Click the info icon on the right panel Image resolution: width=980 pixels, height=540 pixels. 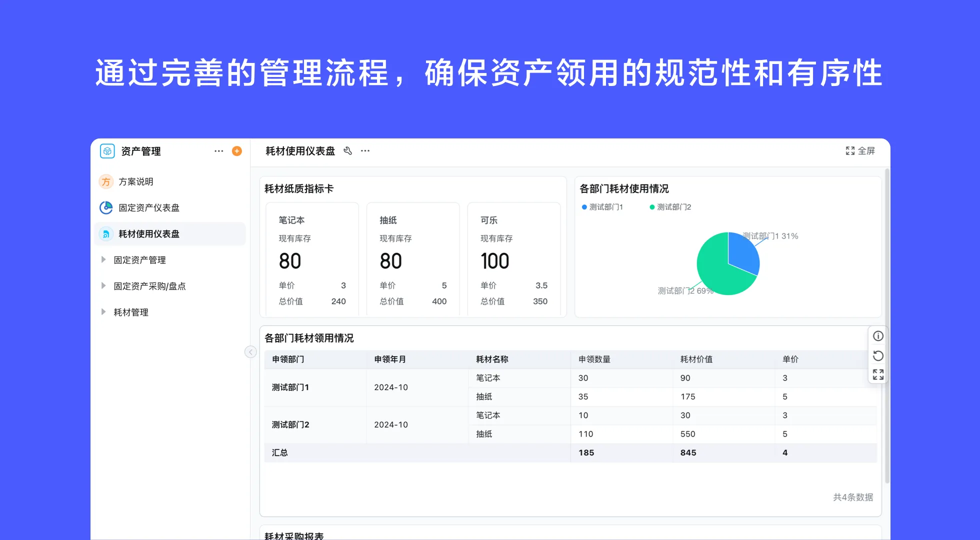[x=877, y=335]
